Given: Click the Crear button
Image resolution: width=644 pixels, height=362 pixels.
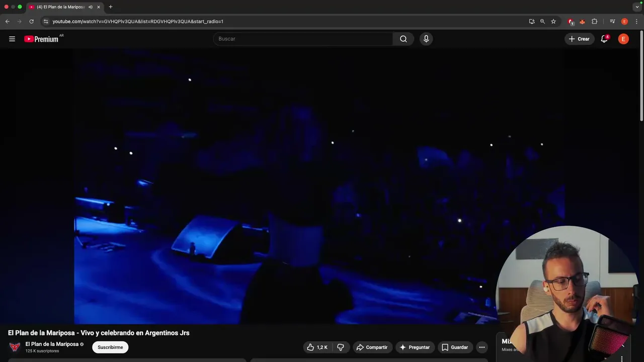Looking at the screenshot, I should (580, 39).
